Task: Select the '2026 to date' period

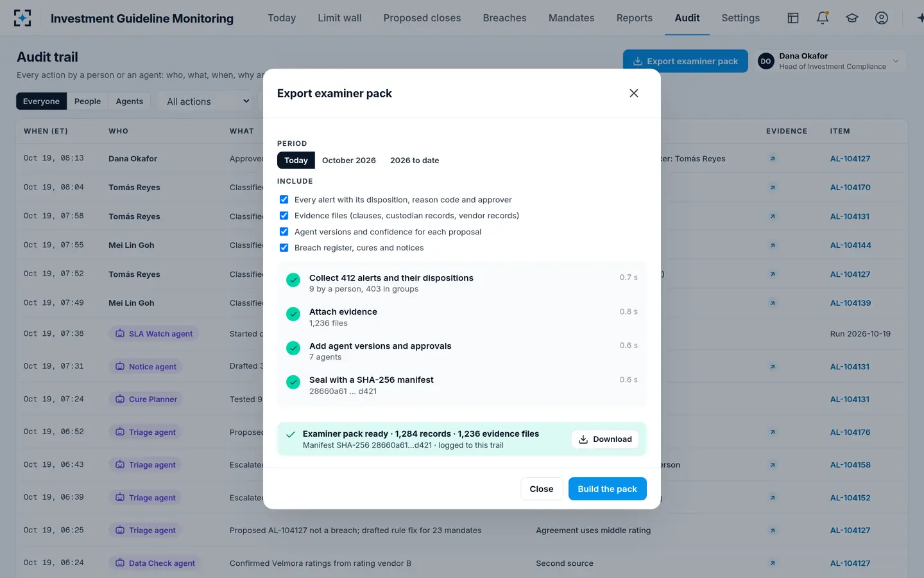Action: (x=415, y=161)
